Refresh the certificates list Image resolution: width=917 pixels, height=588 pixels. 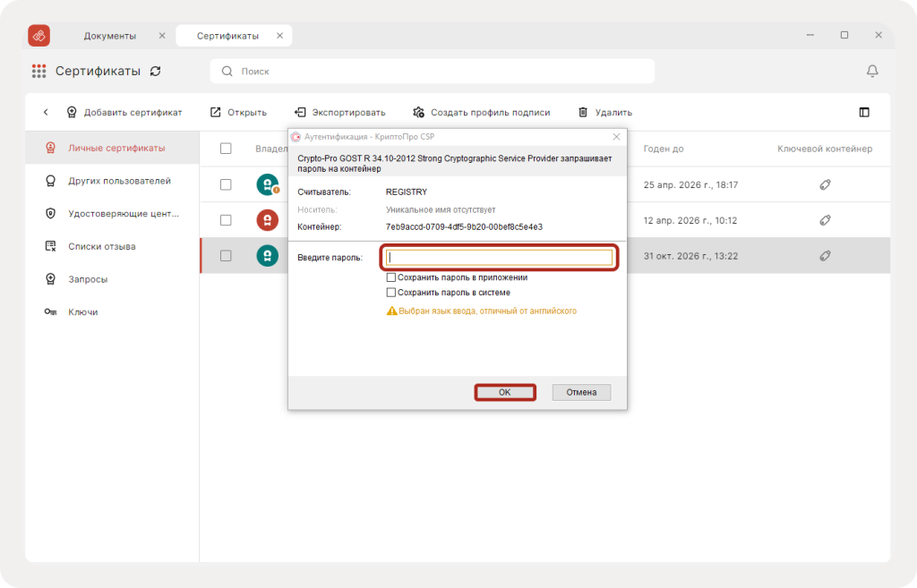tap(155, 72)
